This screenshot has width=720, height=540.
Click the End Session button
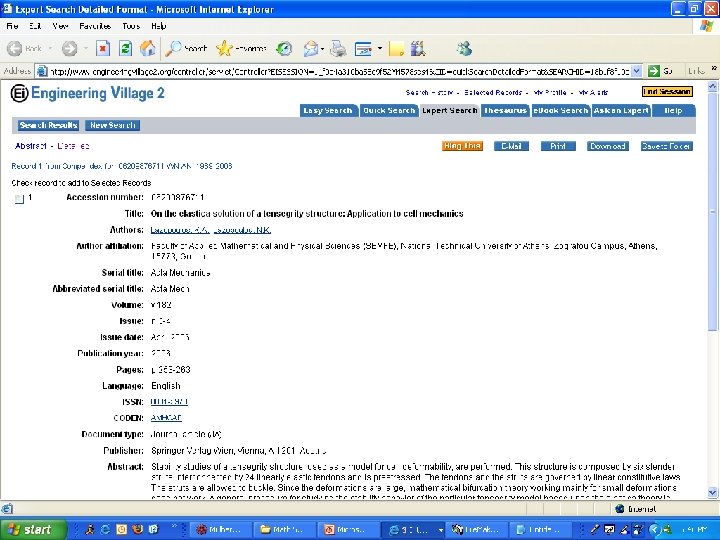click(x=667, y=92)
